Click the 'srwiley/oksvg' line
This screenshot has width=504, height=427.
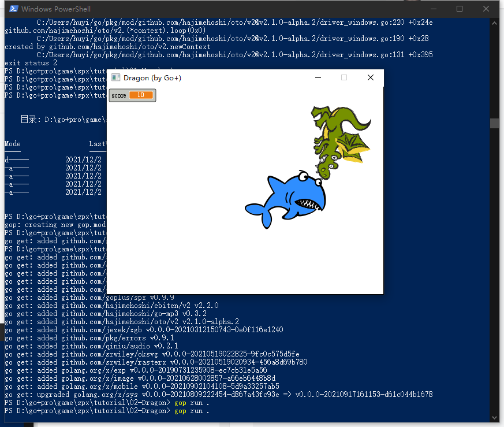tap(152, 354)
